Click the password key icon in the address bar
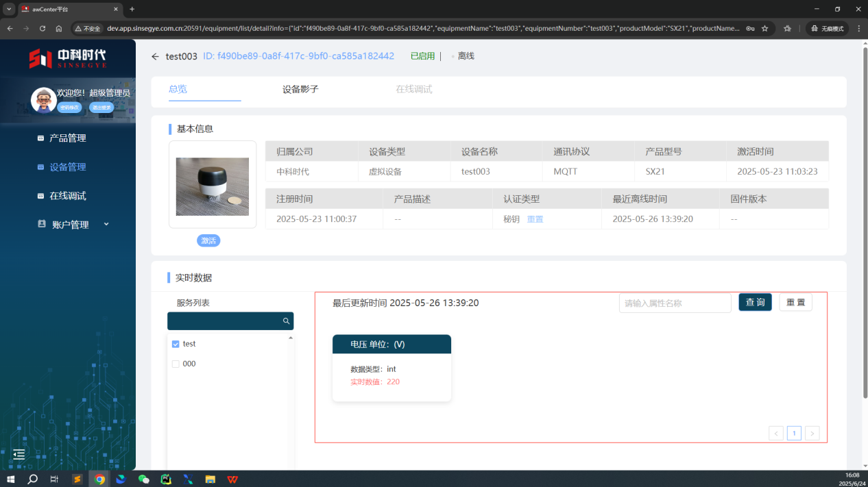Viewport: 868px width, 487px height. point(750,29)
